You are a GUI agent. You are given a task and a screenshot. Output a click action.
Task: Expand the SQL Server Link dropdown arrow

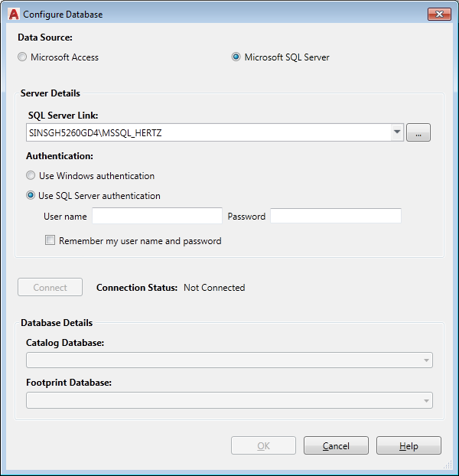click(397, 132)
